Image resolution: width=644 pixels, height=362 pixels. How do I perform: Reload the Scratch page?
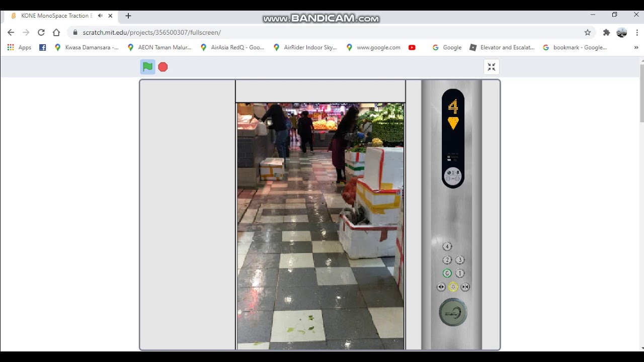[x=41, y=32]
